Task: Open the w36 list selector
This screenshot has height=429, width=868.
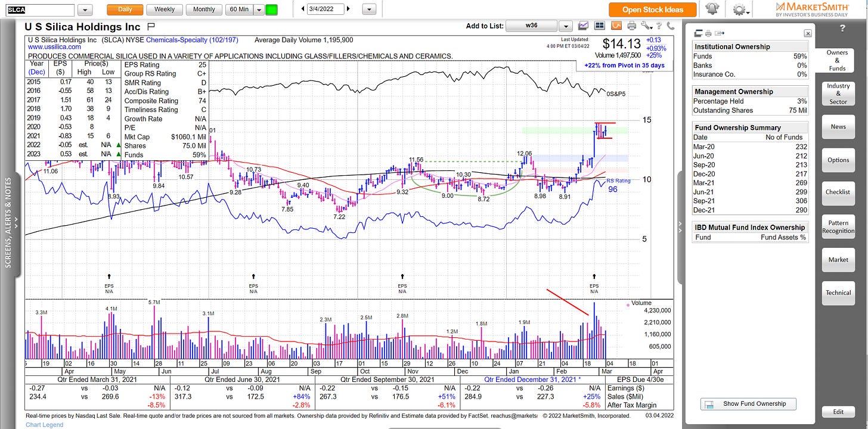Action: tap(531, 26)
